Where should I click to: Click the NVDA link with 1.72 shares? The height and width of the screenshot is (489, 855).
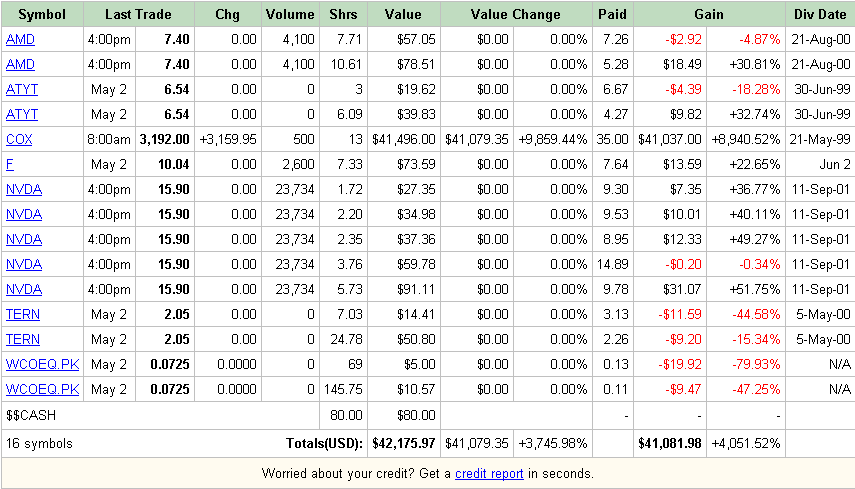coord(24,190)
